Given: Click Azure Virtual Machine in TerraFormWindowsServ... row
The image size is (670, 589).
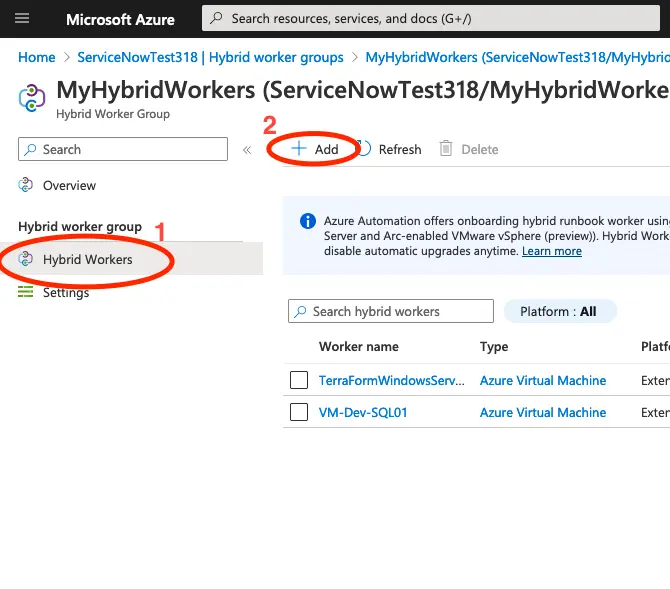Looking at the screenshot, I should click(x=543, y=380).
